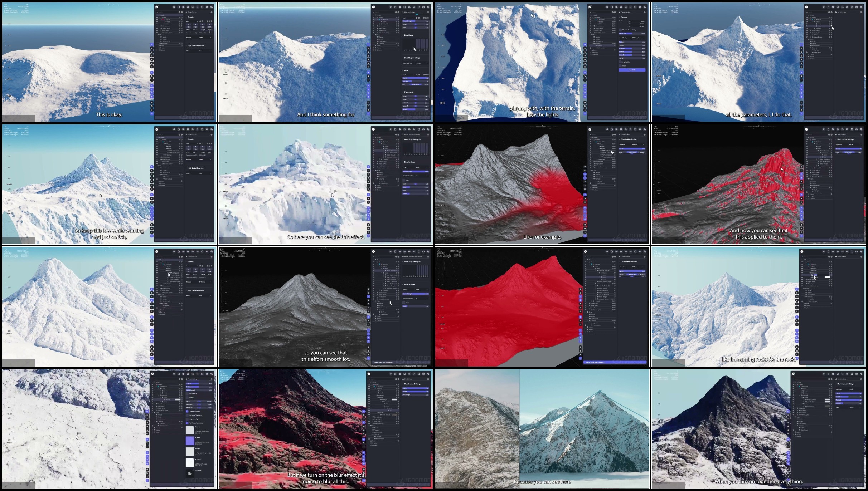Click save icon in 'playing with the terrain' frame
868x491 pixels.
tap(621, 7)
